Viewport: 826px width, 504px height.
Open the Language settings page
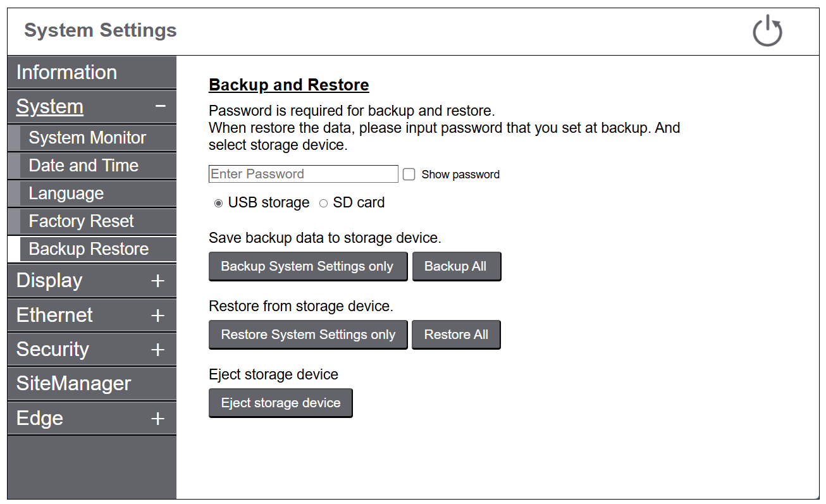tap(66, 194)
